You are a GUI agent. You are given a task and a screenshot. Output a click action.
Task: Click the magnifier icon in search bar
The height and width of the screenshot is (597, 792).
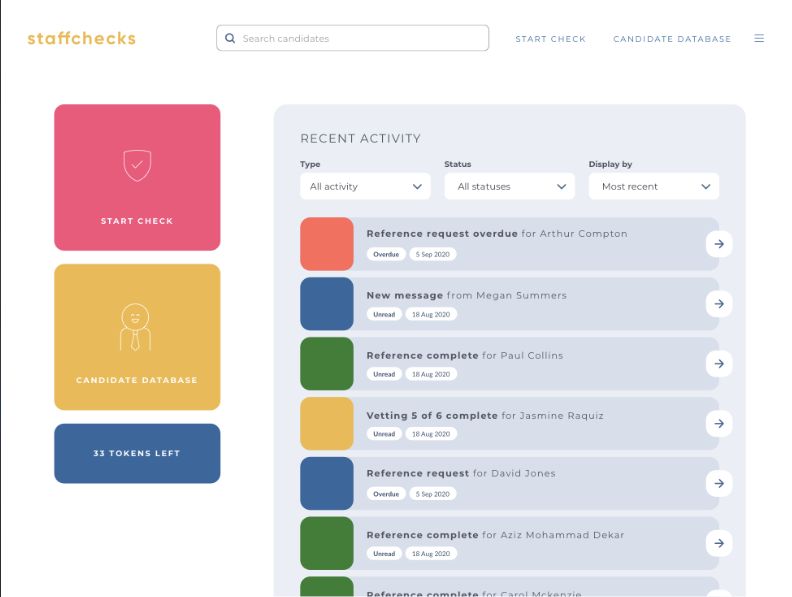[231, 39]
